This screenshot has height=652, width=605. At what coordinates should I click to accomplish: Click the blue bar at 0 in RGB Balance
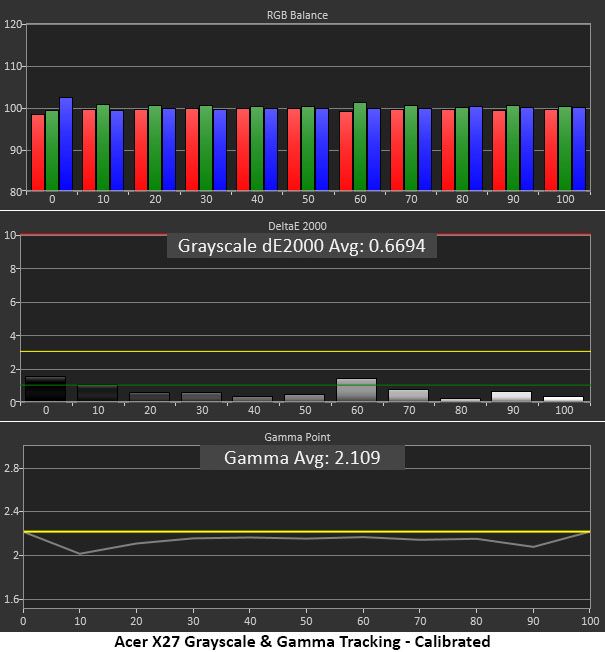point(66,144)
